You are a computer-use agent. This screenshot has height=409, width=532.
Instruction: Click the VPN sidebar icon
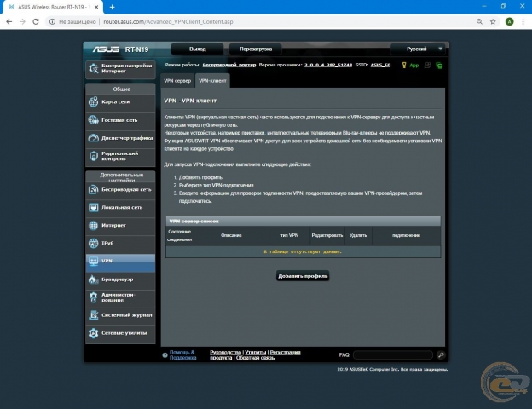coord(93,261)
